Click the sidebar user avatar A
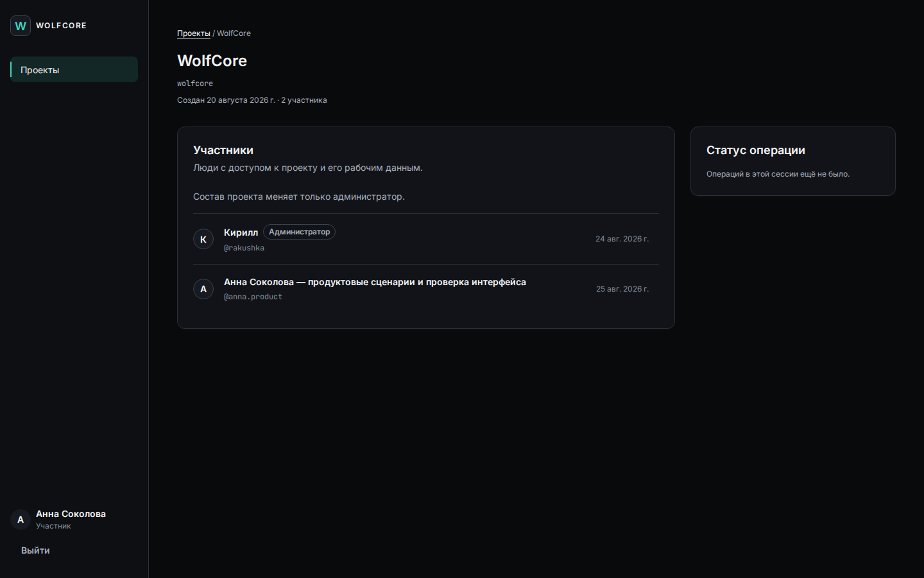The width and height of the screenshot is (924, 578). [x=21, y=520]
